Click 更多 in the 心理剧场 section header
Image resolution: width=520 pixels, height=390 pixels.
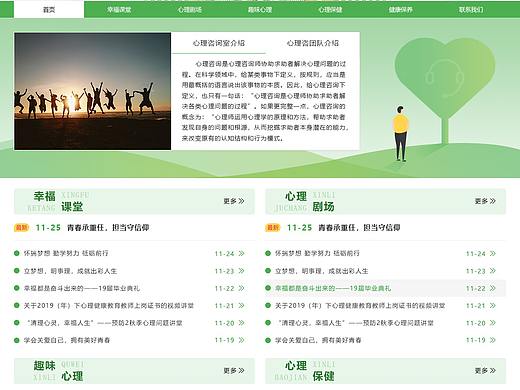[485, 201]
